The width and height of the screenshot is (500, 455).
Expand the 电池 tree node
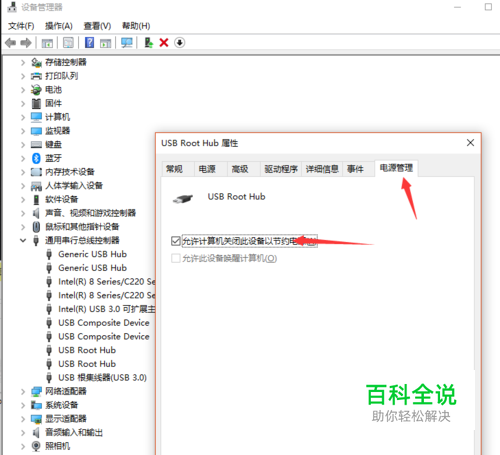(x=23, y=90)
